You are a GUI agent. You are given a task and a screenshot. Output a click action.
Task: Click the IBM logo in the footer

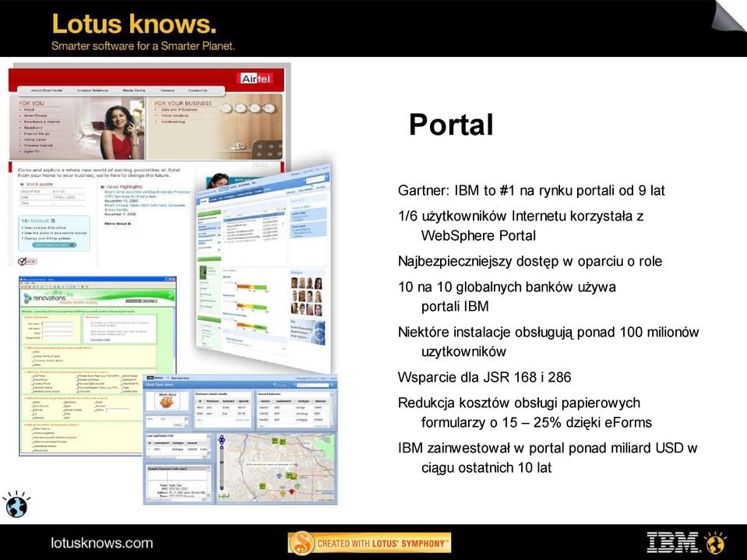point(672,543)
